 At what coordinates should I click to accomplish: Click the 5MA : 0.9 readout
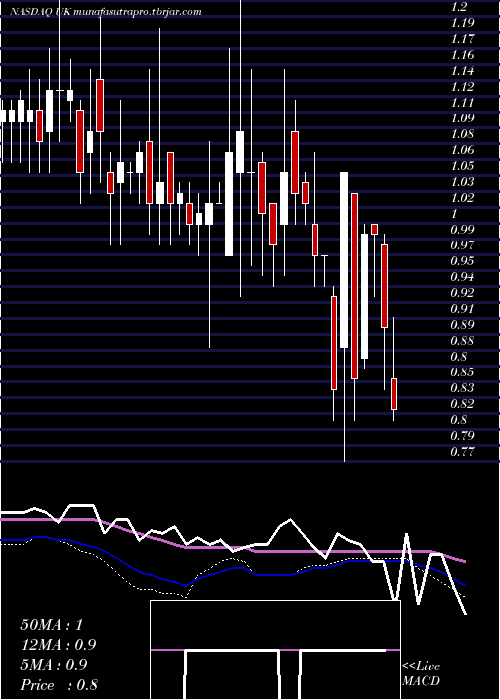[x=54, y=665]
